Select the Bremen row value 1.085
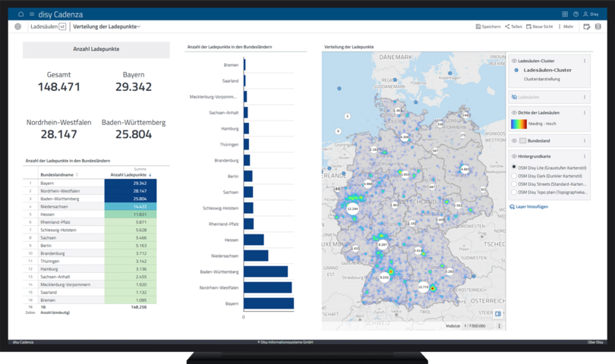The height and width of the screenshot is (364, 615). (x=131, y=300)
